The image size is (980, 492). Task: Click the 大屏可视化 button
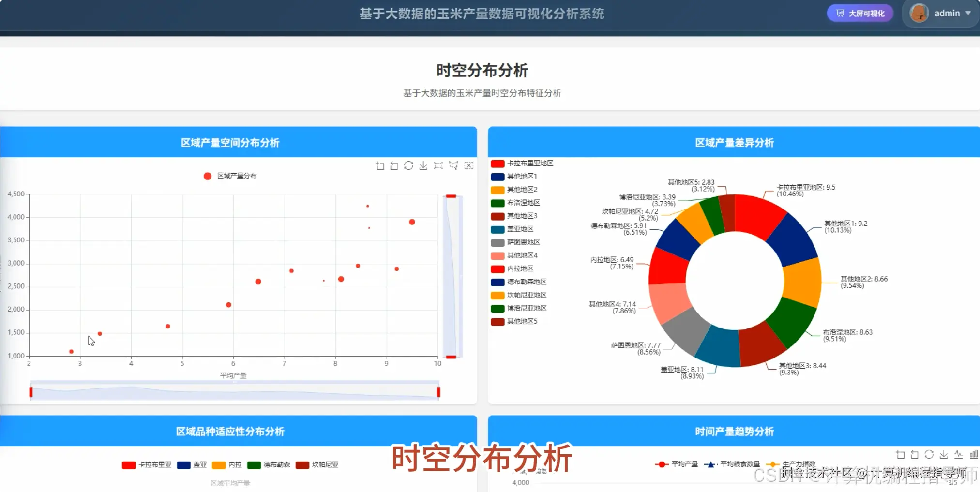click(859, 13)
